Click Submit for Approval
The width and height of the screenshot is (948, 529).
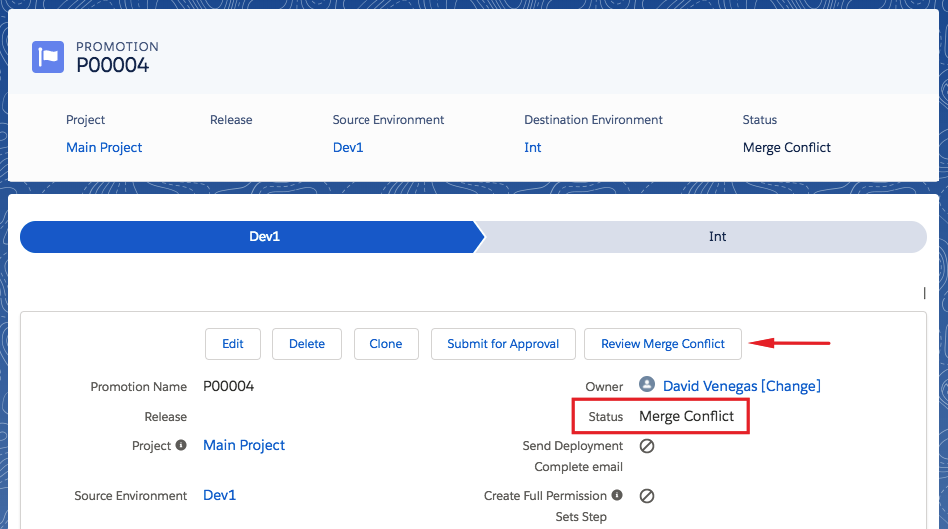503,344
